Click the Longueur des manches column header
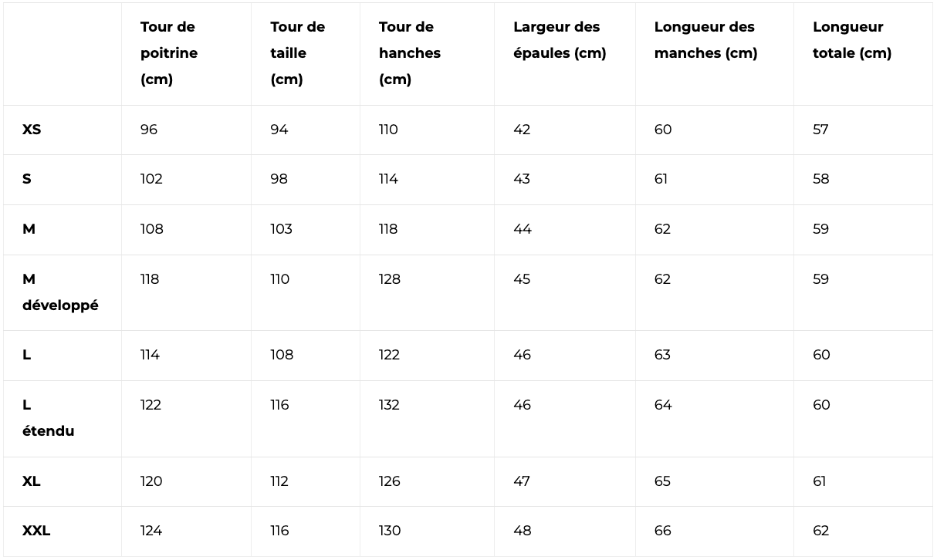The width and height of the screenshot is (937, 560). coord(705,40)
